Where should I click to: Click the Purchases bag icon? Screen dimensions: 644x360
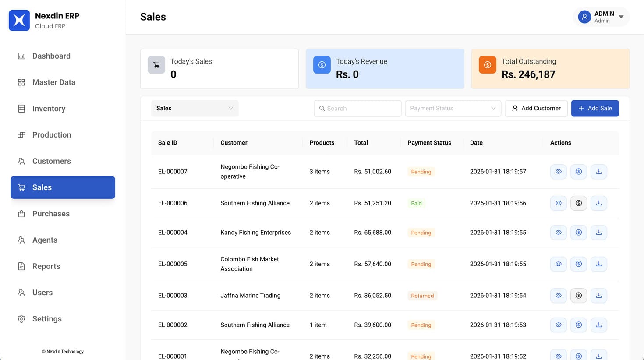21,213
